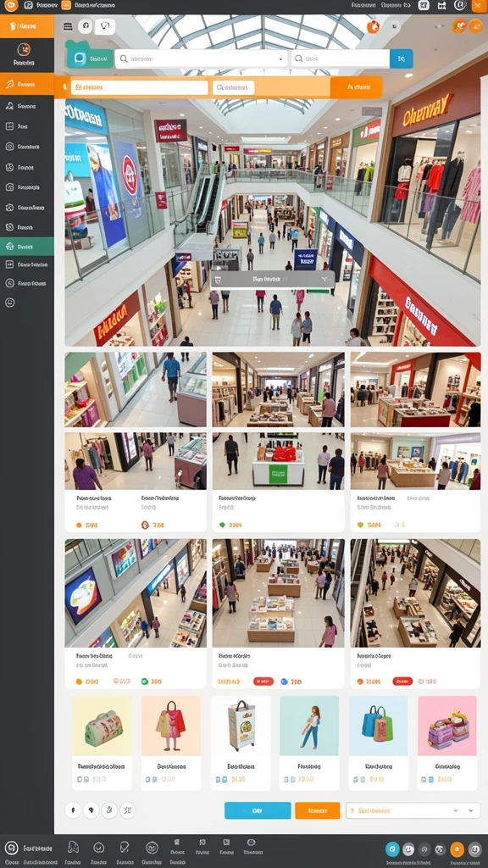Select the shield icon in the white pill
This screenshot has height=868, width=488.
click(105, 26)
